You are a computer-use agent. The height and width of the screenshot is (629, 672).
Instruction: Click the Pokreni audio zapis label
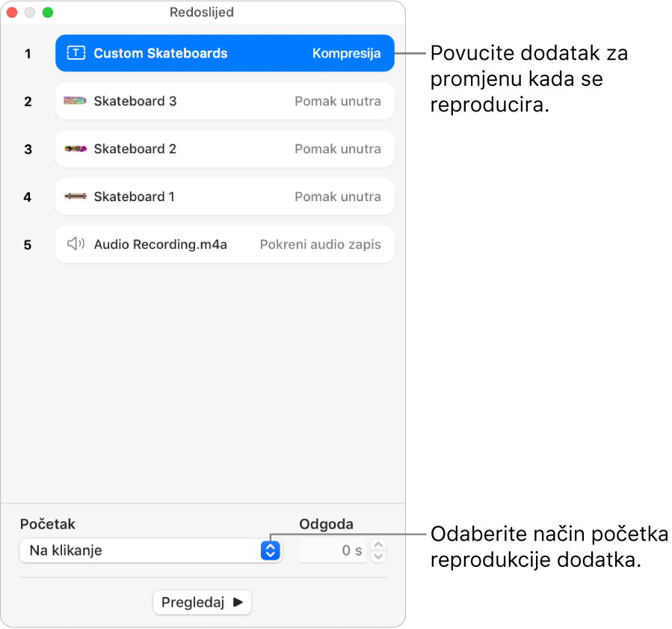point(320,245)
